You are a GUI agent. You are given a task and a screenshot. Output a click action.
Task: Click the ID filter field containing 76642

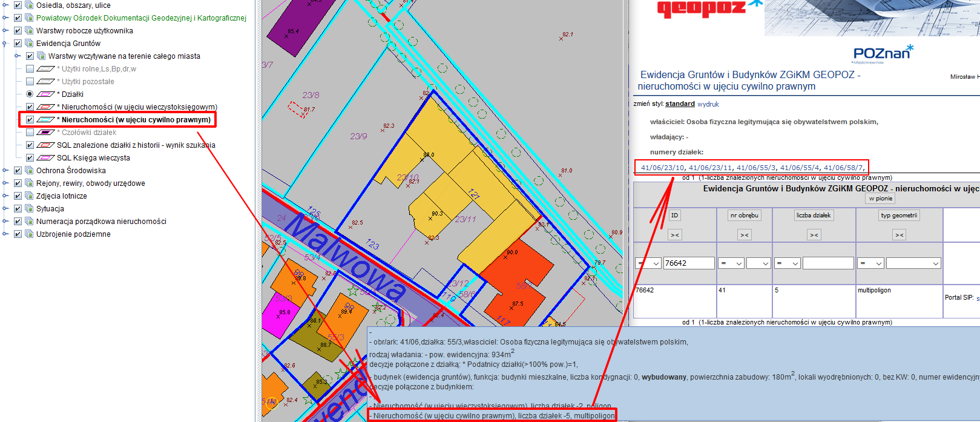click(688, 263)
